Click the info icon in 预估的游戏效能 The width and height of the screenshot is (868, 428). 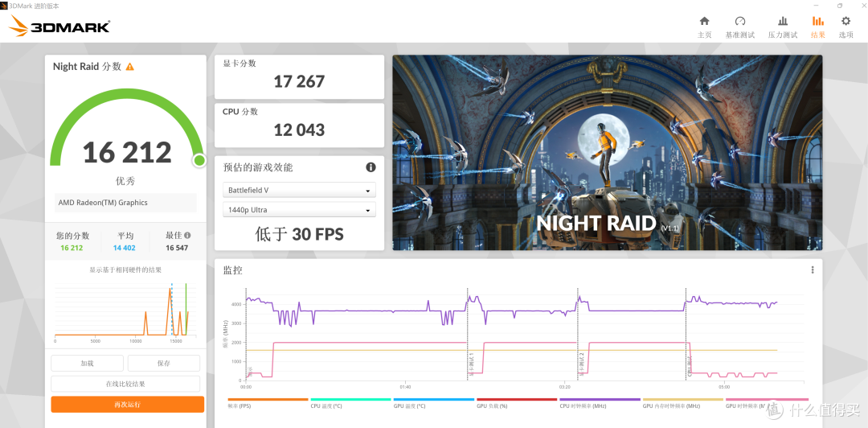pos(371,167)
